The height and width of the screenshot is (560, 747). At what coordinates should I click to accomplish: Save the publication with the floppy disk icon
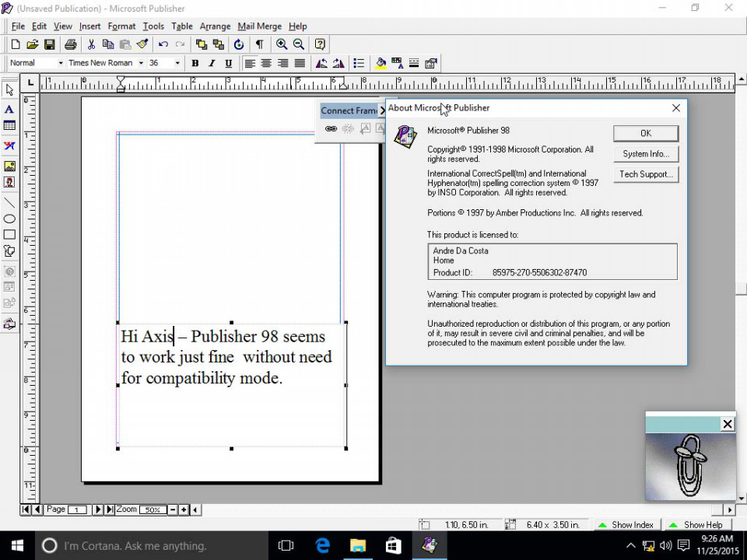coord(49,45)
